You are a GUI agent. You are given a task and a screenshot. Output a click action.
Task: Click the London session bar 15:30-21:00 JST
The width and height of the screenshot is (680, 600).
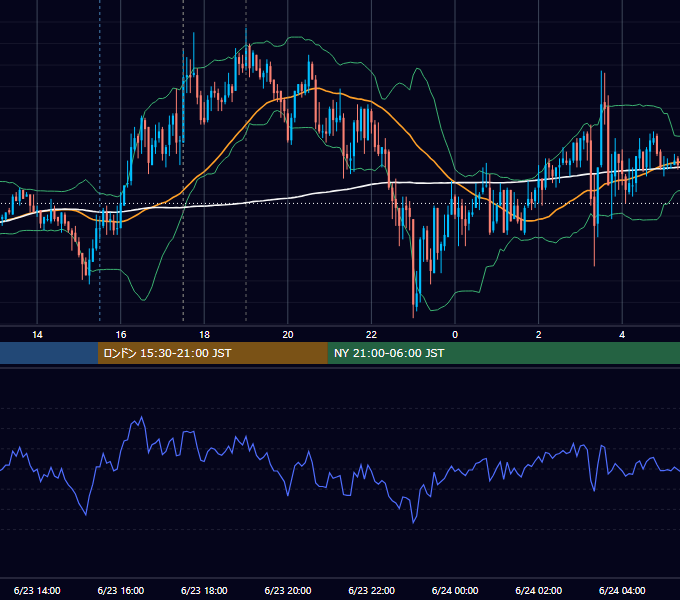pyautogui.click(x=212, y=353)
